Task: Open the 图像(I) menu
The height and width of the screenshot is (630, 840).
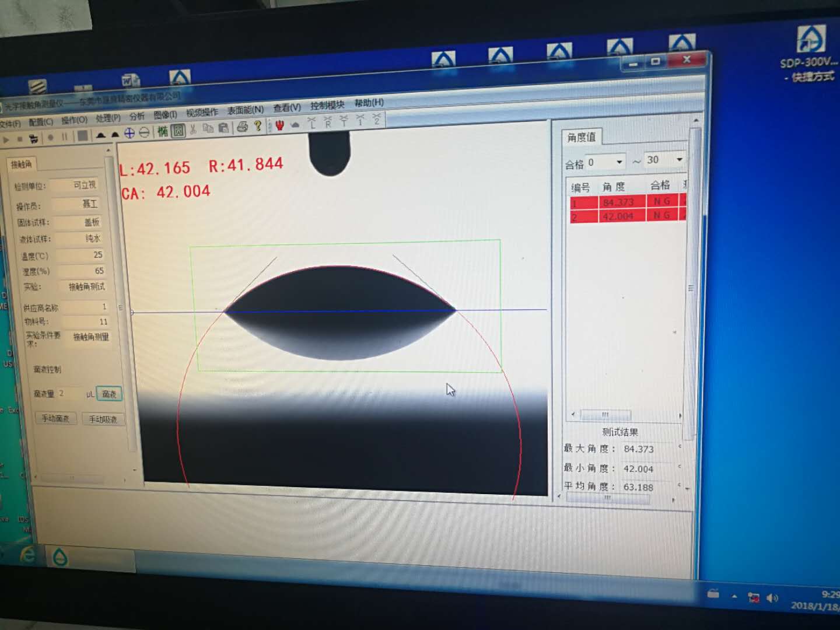Action: pos(165,114)
